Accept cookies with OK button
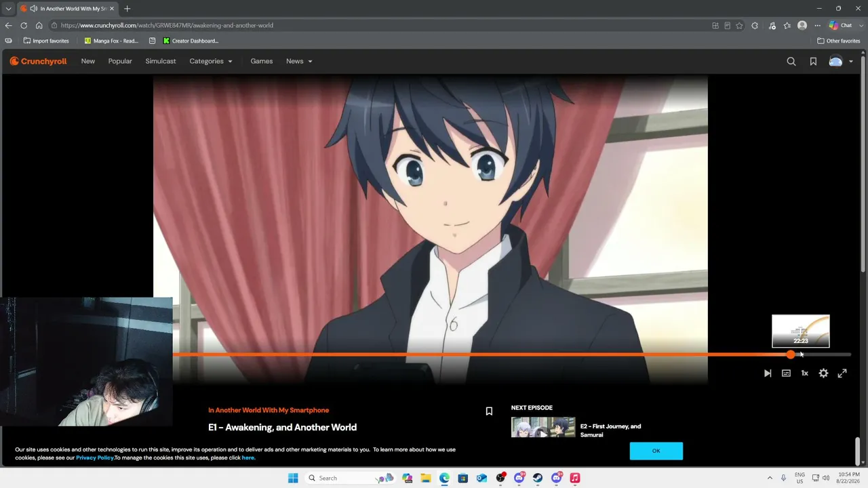Screen dimensions: 868x488 656,451
